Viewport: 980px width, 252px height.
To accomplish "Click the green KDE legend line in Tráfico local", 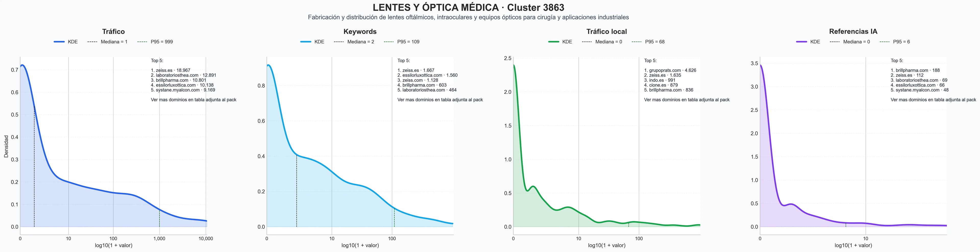I will 554,42.
